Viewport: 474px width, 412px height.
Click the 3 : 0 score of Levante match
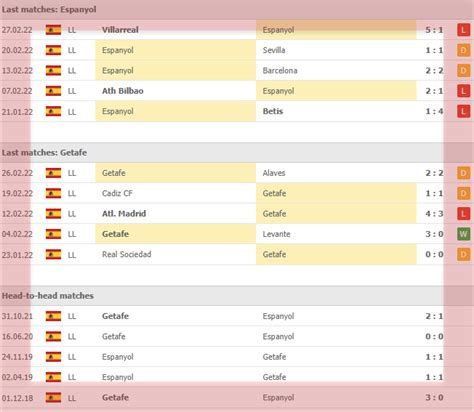point(434,234)
